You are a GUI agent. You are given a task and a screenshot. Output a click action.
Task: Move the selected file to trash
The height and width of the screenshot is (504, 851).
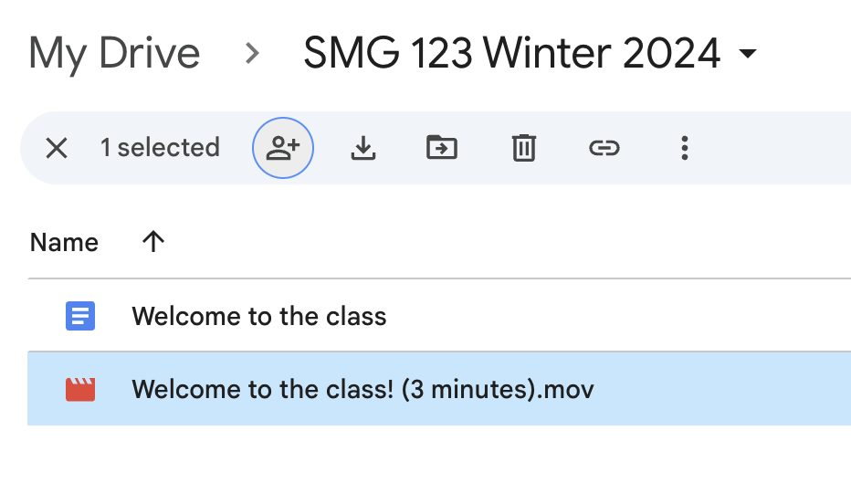click(x=523, y=148)
